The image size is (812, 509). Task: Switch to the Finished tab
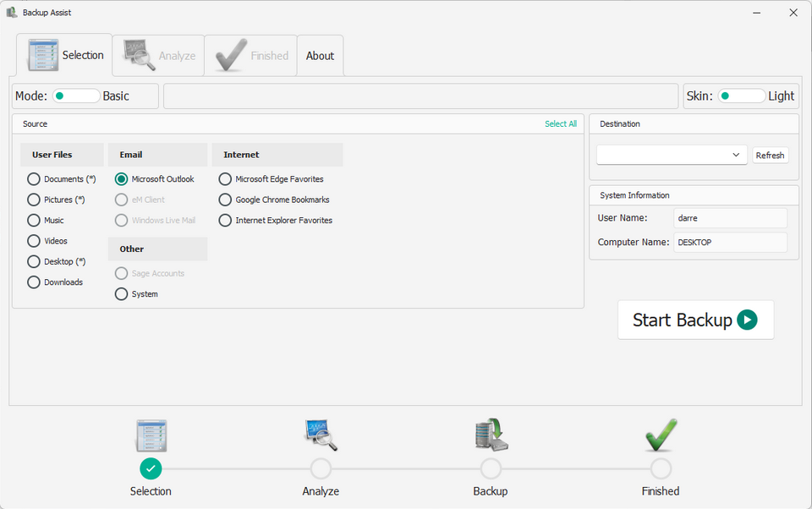tap(250, 56)
